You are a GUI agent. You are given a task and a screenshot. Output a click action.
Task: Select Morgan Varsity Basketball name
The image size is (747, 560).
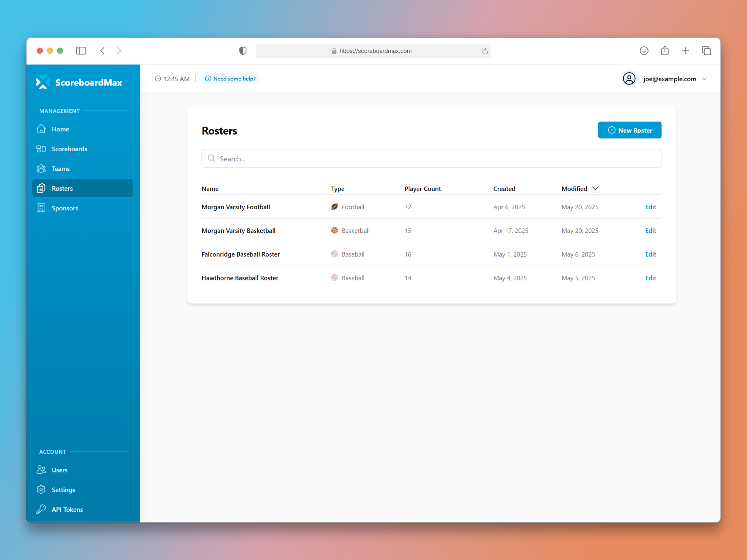click(x=238, y=231)
